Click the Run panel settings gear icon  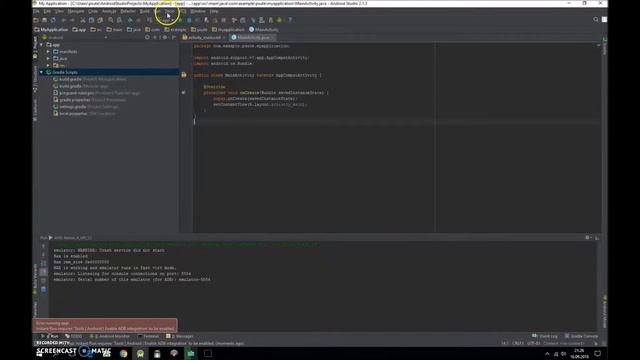[x=588, y=238]
